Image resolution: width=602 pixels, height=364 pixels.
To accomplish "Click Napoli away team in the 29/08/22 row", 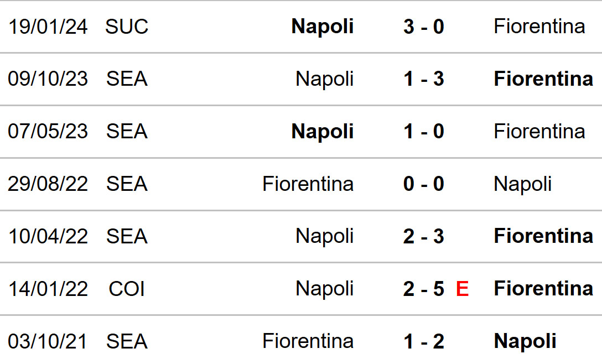I will 522,184.
